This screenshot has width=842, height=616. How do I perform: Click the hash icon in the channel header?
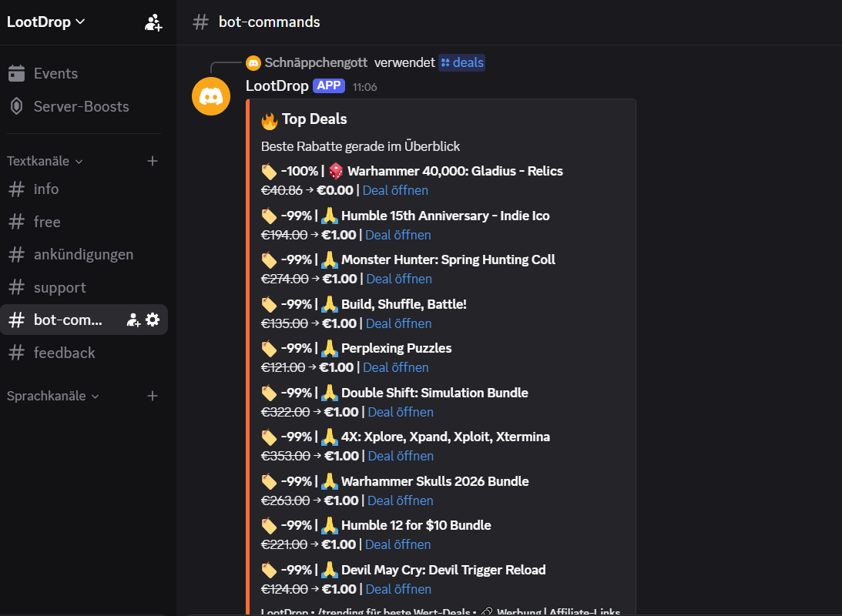(x=200, y=22)
